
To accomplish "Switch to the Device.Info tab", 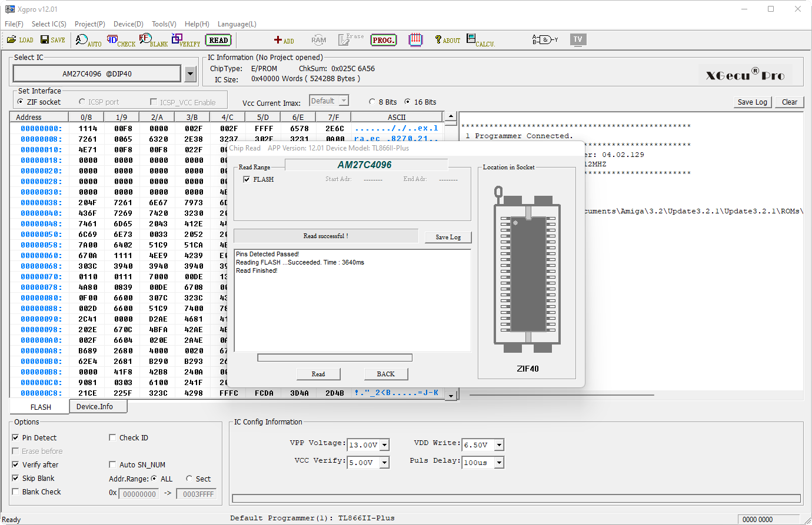I will pos(95,406).
